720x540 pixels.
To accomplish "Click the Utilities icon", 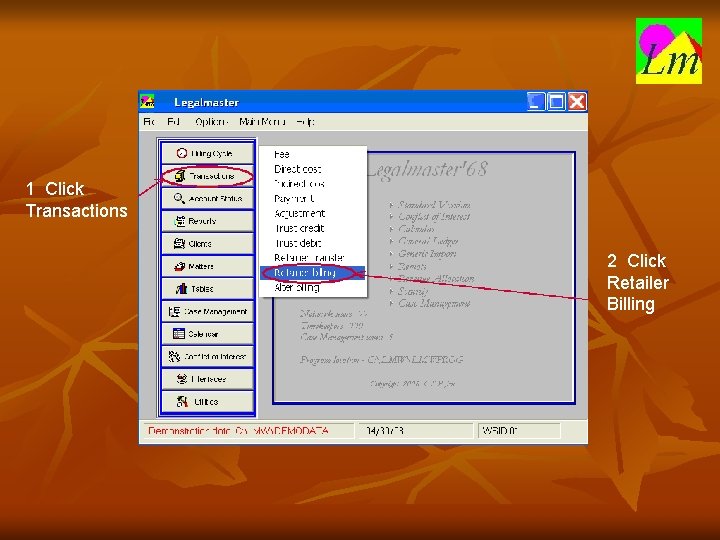I will pos(182,402).
